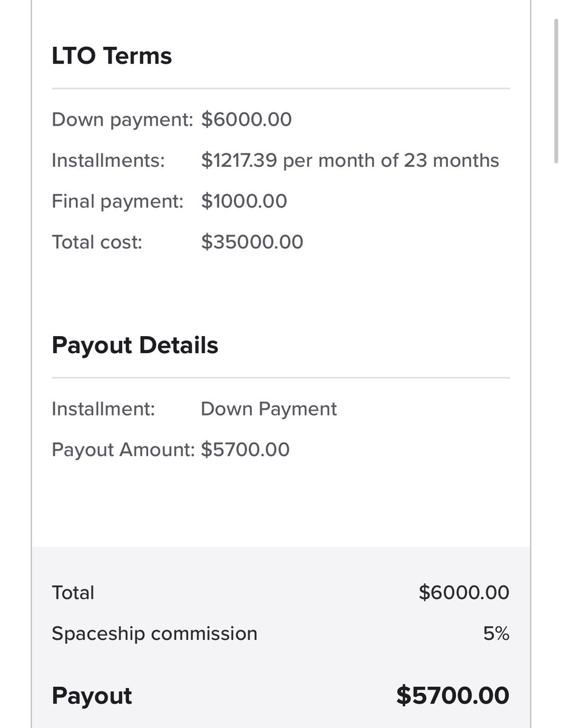Image resolution: width=562 pixels, height=728 pixels.
Task: Click the LTO Terms heading
Action: pos(112,56)
